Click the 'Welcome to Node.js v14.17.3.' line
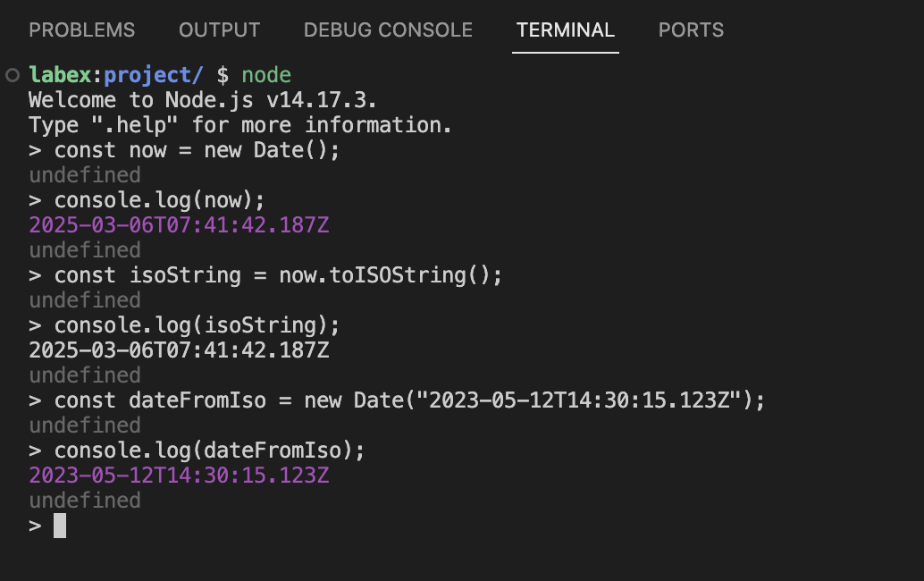 click(208, 100)
